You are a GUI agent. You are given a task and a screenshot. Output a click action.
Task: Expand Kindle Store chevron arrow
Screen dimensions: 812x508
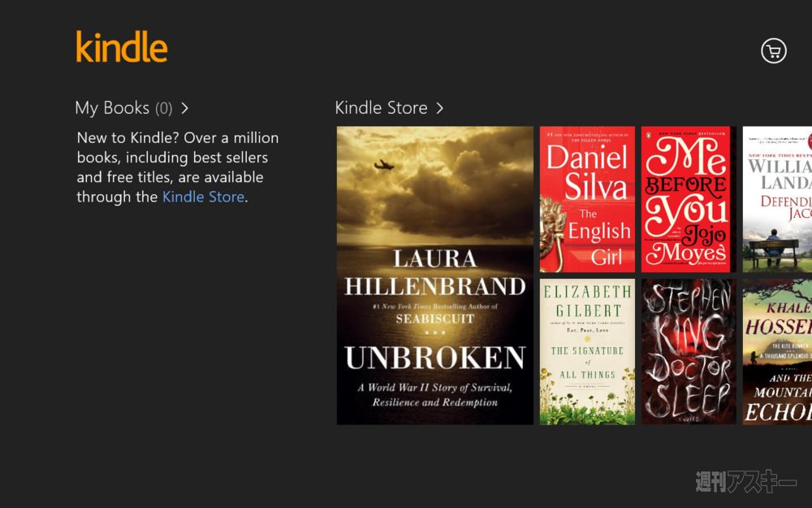439,108
